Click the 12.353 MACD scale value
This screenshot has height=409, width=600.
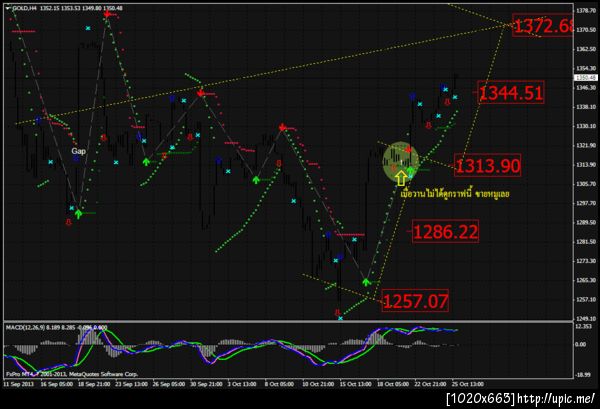point(584,326)
